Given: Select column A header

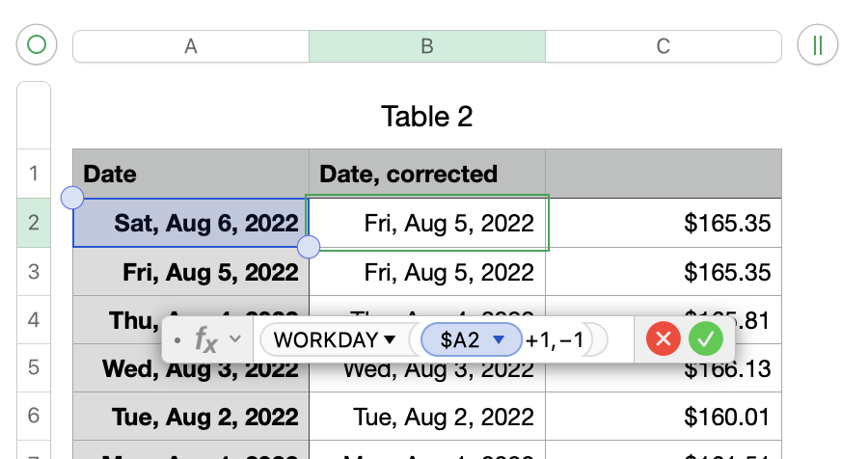Looking at the screenshot, I should 191,46.
